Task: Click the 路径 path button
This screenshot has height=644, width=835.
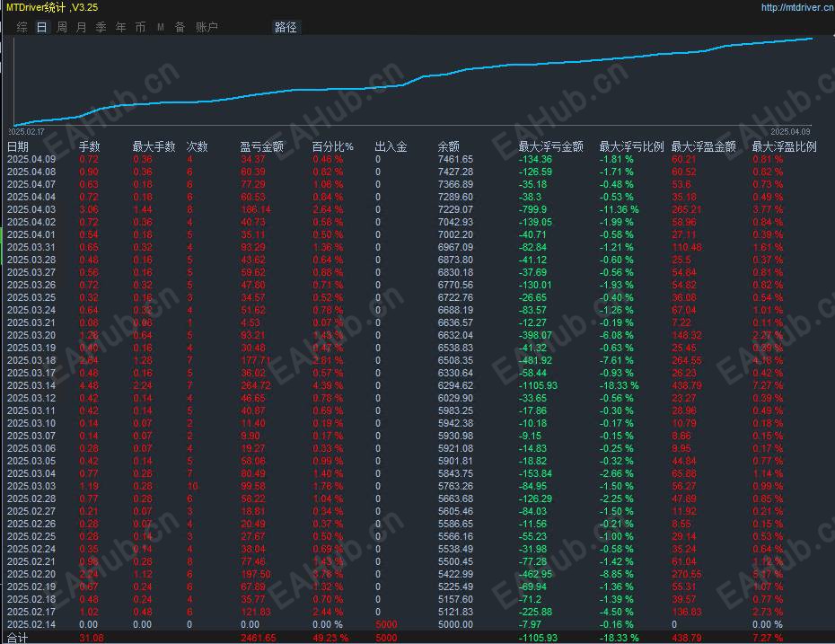Action: [x=286, y=27]
